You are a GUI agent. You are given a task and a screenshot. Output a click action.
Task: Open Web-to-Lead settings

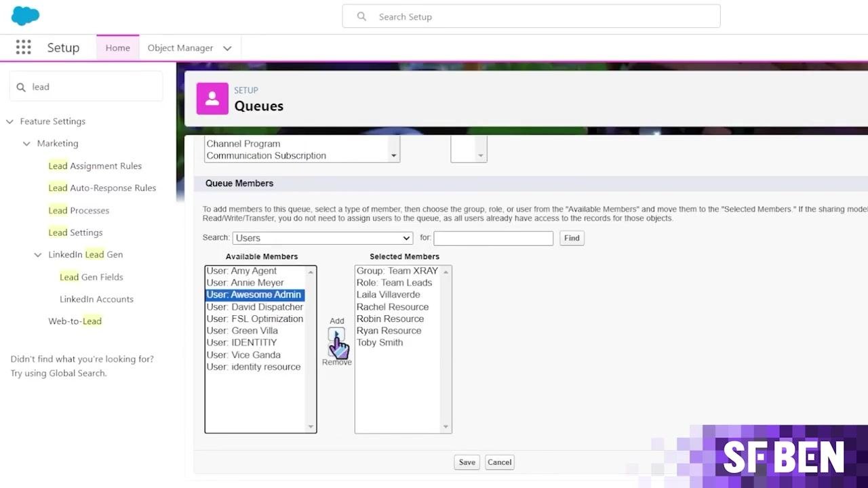point(75,321)
